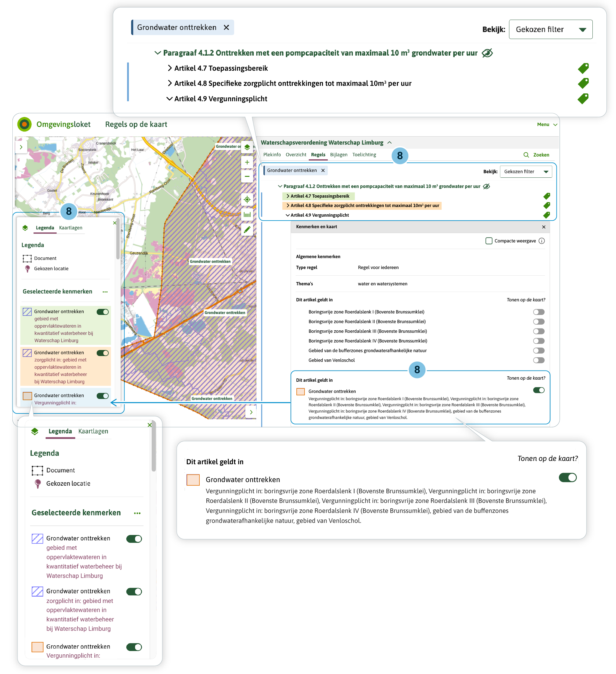
Task: Open the Gekozen filter dropdown in the large callout
Action: click(550, 29)
